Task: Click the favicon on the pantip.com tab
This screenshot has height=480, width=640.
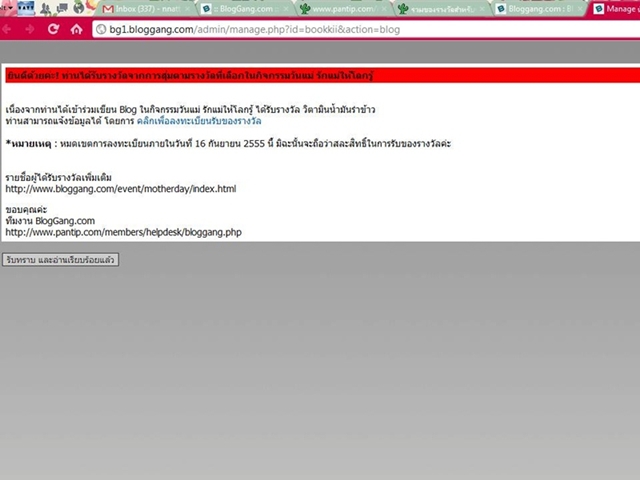Action: click(x=303, y=9)
